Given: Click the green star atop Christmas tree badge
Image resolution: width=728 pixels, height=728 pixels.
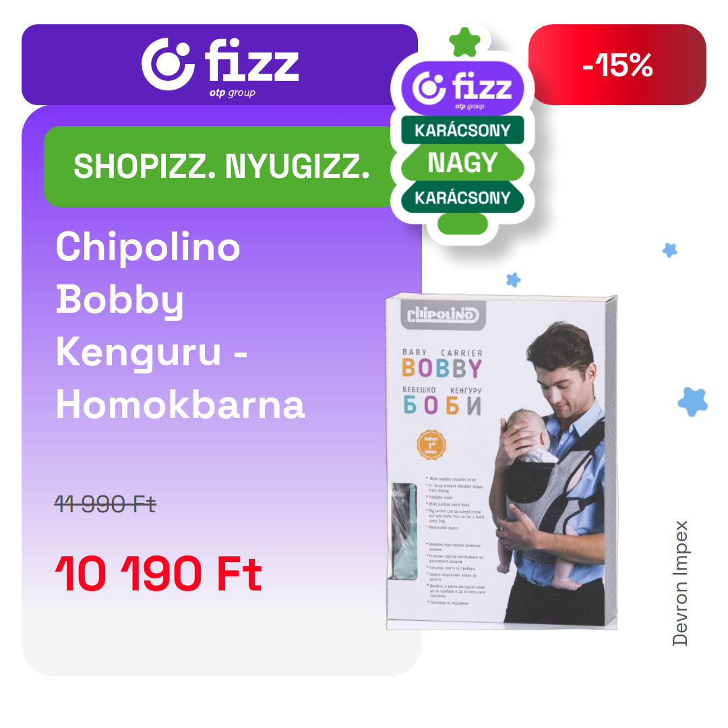Looking at the screenshot, I should pyautogui.click(x=464, y=42).
